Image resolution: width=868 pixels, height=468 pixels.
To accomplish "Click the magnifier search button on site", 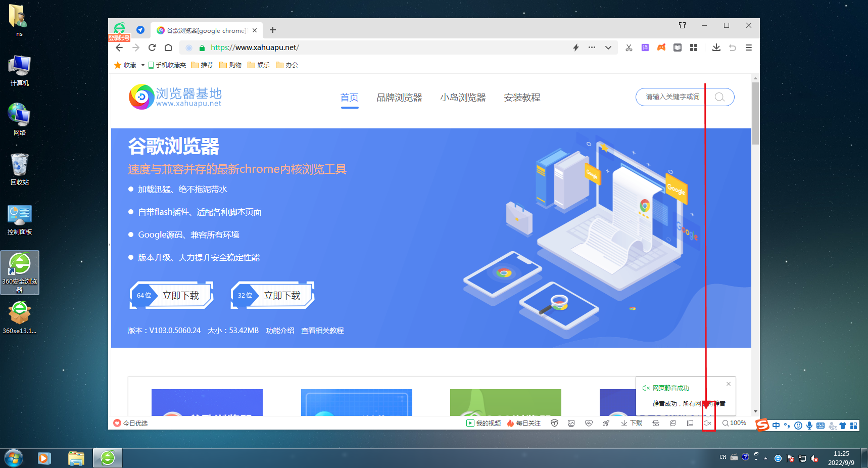I will (720, 97).
